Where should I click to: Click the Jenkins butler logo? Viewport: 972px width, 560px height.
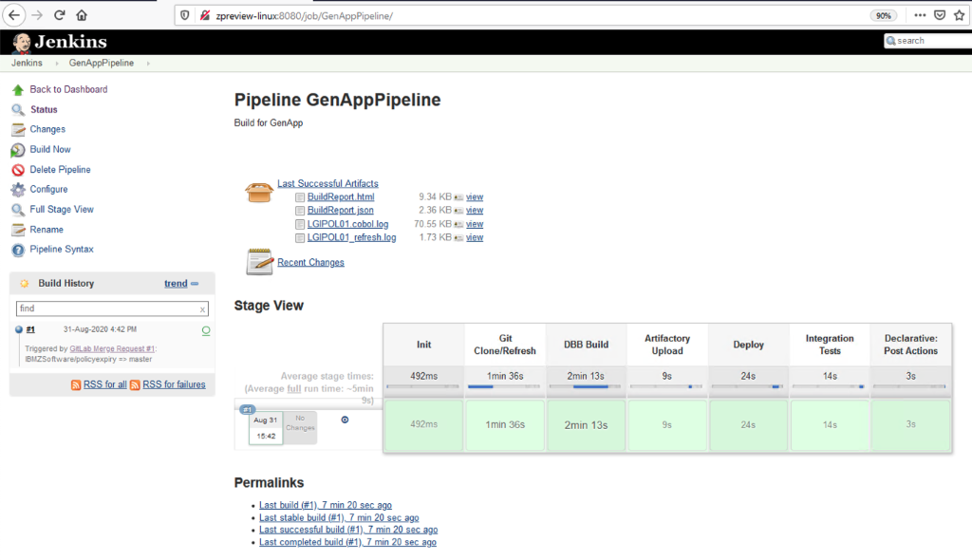point(21,42)
